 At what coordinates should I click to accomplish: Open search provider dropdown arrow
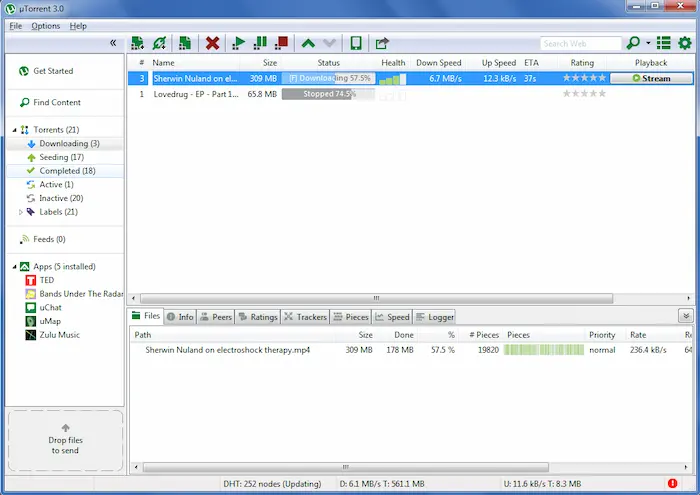click(648, 43)
